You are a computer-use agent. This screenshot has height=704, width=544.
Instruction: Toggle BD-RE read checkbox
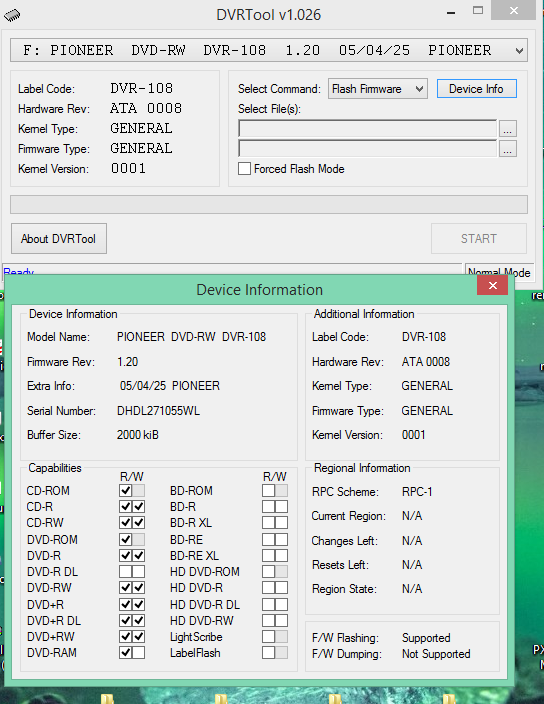click(x=268, y=539)
